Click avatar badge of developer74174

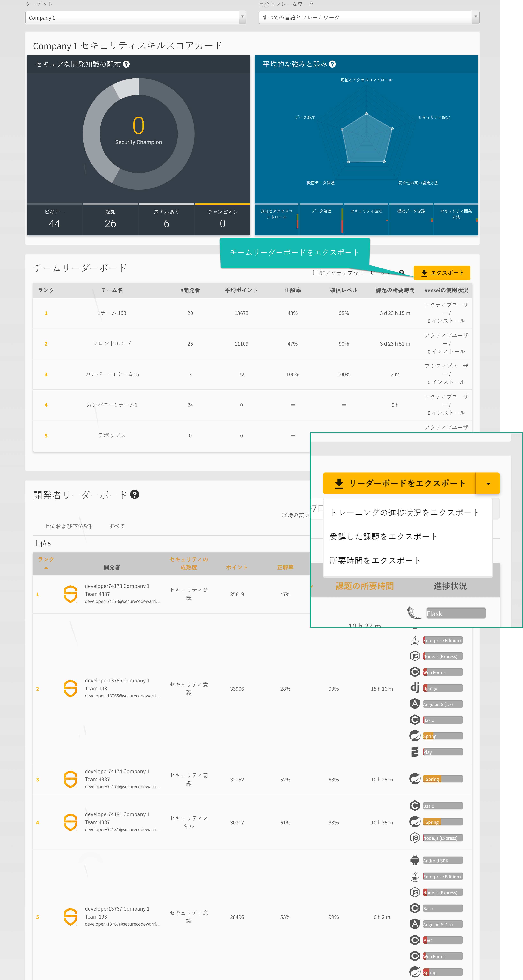click(70, 780)
